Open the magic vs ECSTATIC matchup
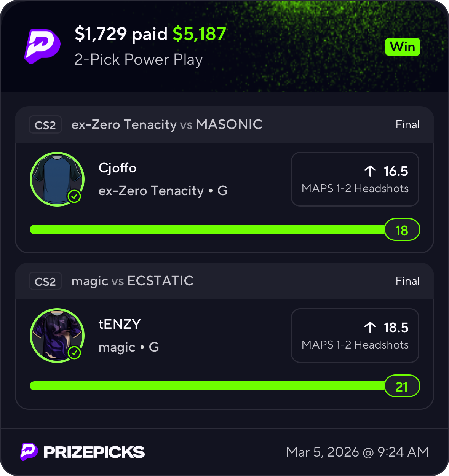The height and width of the screenshot is (476, 449). [x=133, y=281]
